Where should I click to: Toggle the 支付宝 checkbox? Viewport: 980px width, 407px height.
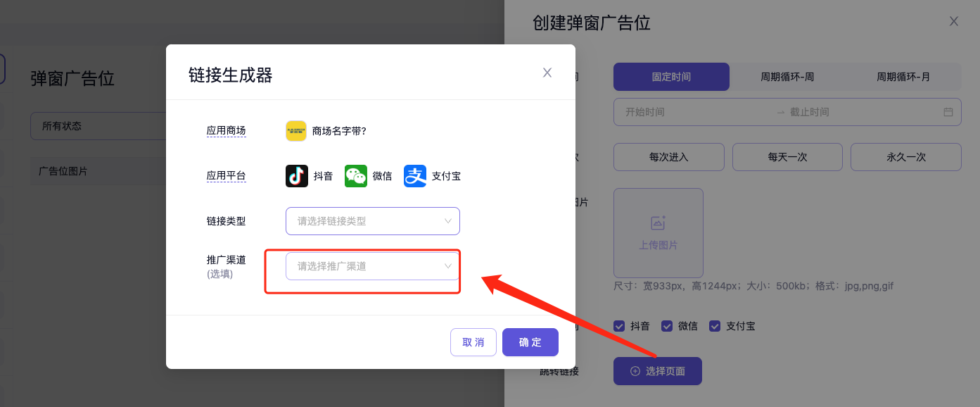tap(715, 326)
